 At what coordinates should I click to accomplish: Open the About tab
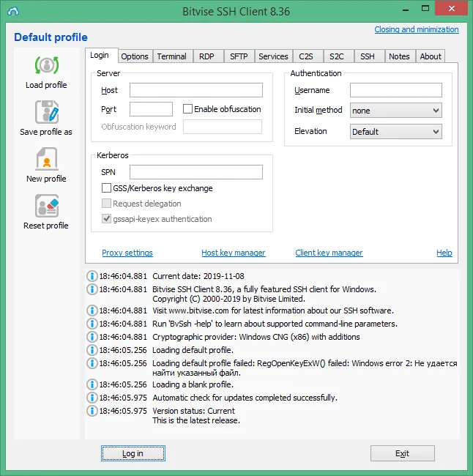[x=431, y=56]
